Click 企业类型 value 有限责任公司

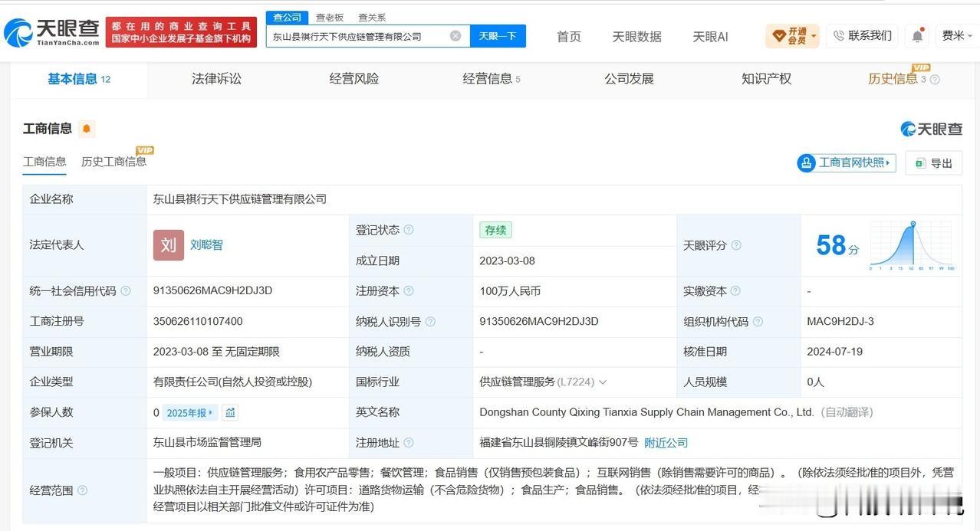pos(232,382)
